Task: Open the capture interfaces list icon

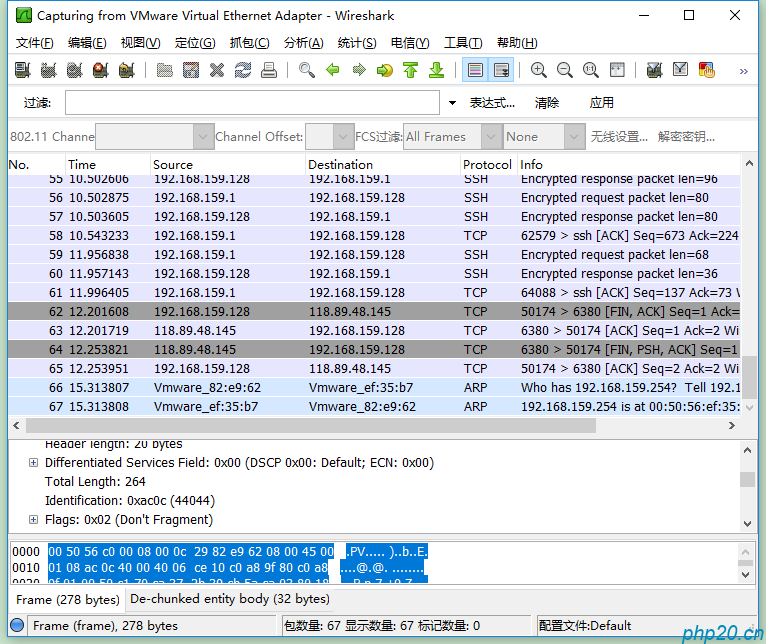Action: pos(22,70)
